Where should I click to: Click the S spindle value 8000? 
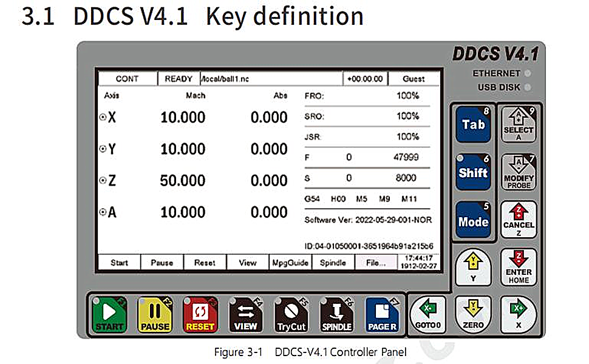(406, 178)
